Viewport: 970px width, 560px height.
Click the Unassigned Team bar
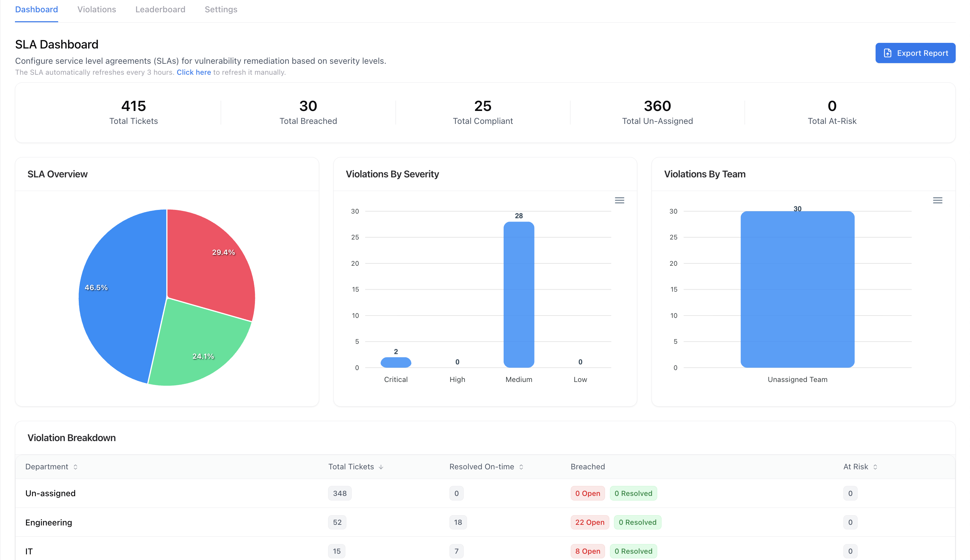(x=797, y=289)
